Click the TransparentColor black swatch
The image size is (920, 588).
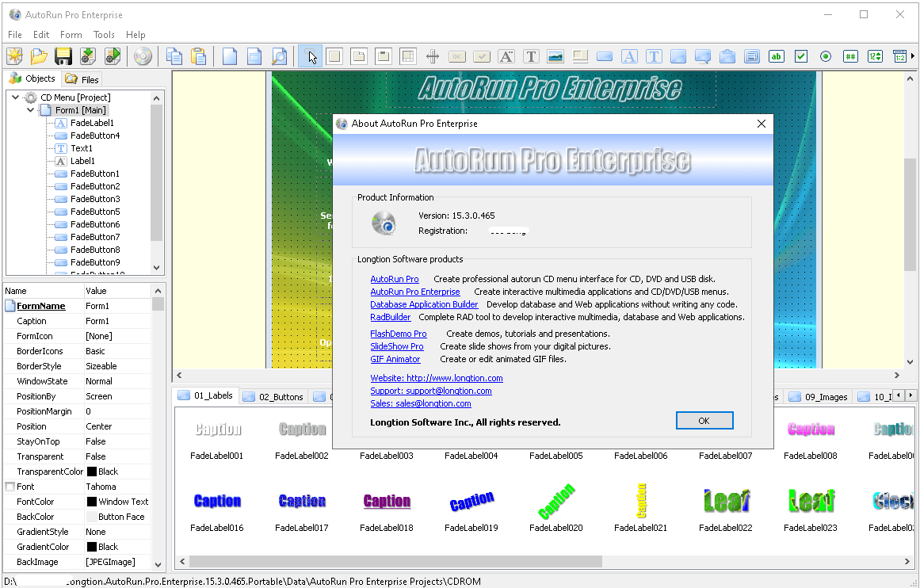coord(92,472)
